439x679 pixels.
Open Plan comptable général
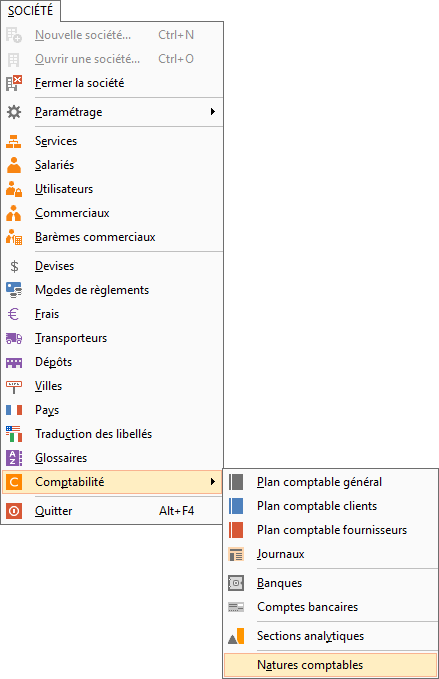[331, 482]
